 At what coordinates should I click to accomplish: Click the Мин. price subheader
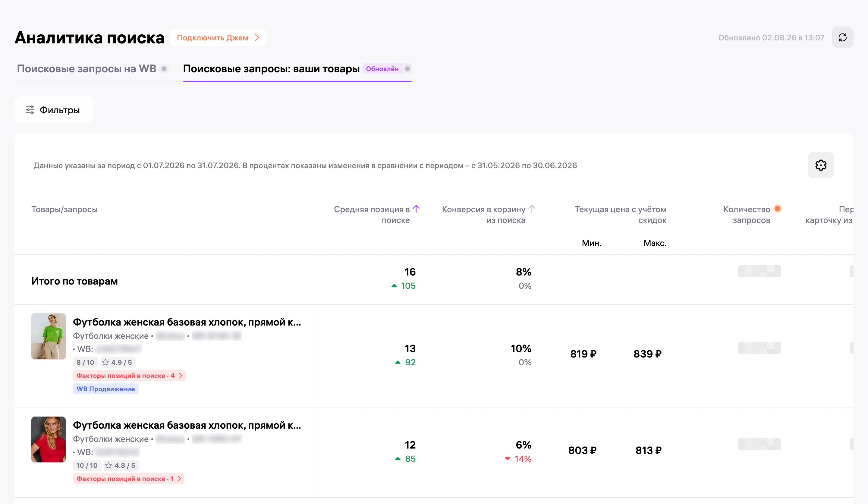(x=591, y=243)
